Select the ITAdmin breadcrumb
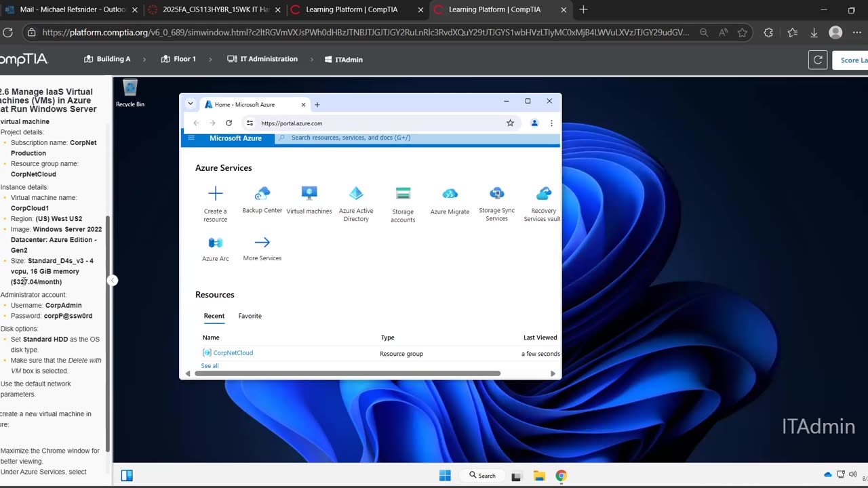This screenshot has height=488, width=868. [x=344, y=60]
